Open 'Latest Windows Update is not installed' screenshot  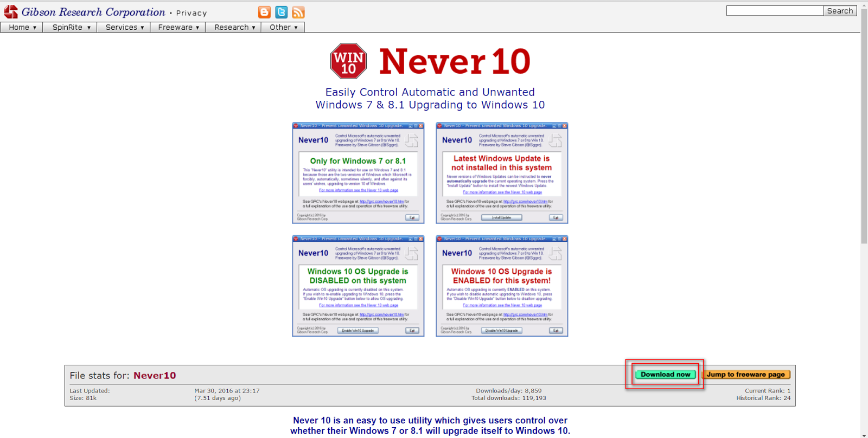[x=502, y=173]
